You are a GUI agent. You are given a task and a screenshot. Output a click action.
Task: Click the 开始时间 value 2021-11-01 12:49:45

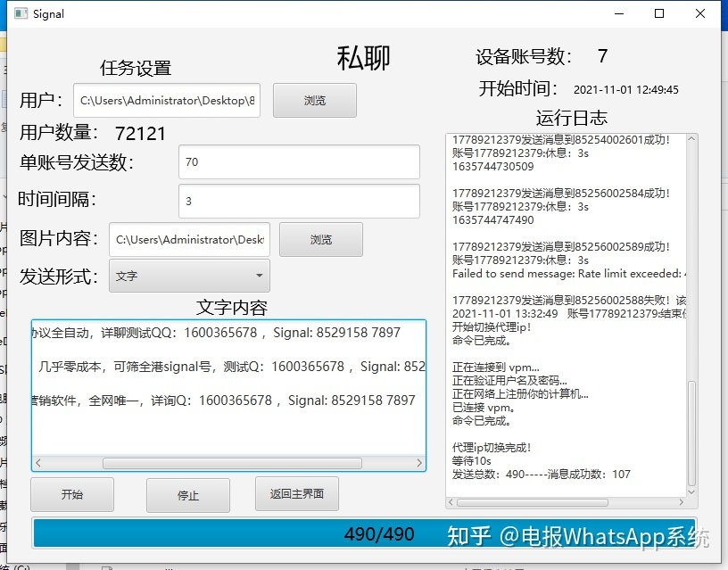pyautogui.click(x=626, y=89)
